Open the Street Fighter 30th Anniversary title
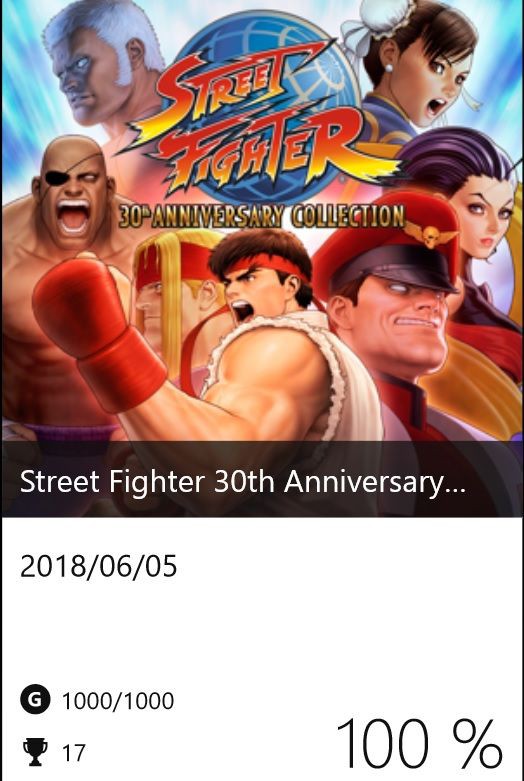The height and width of the screenshot is (781, 524). pyautogui.click(x=243, y=483)
